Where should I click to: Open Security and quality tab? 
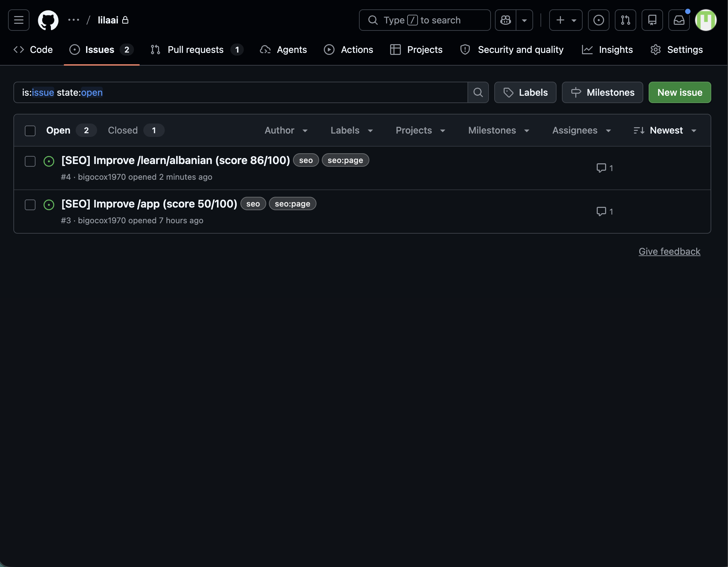point(512,50)
